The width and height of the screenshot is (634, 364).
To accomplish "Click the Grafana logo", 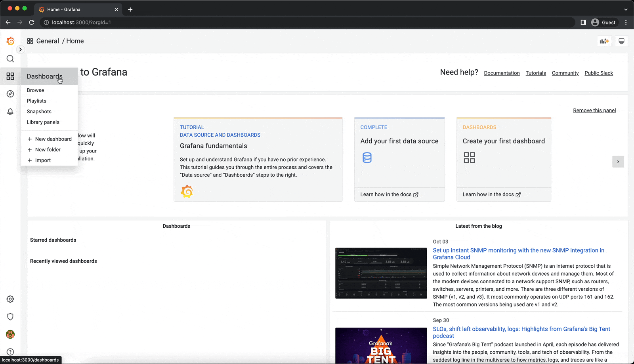I will click(10, 41).
